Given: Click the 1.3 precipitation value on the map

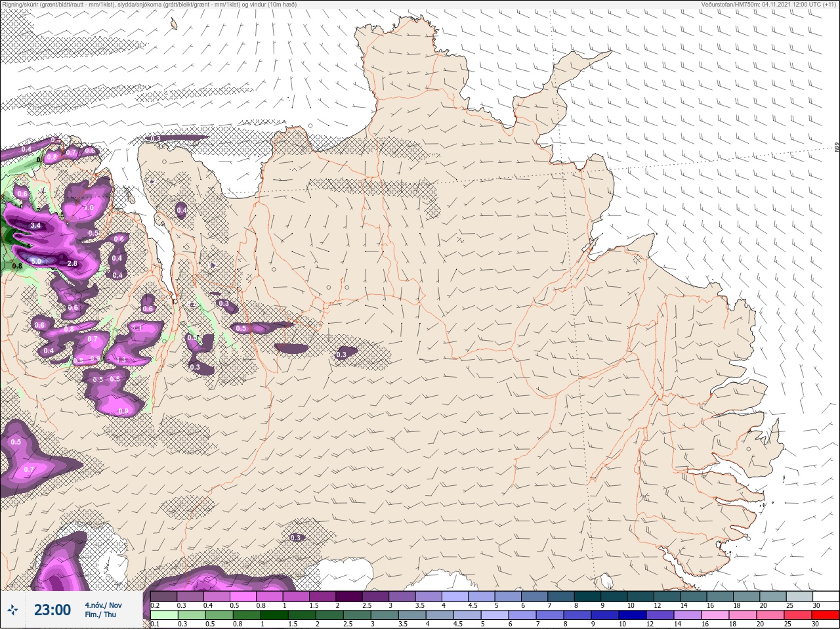Looking at the screenshot, I should 121,360.
